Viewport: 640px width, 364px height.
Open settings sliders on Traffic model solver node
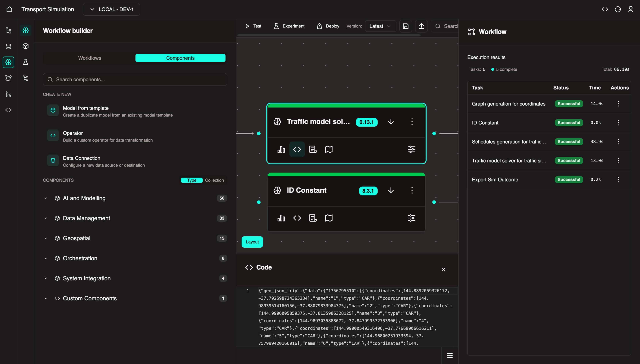pyautogui.click(x=411, y=149)
